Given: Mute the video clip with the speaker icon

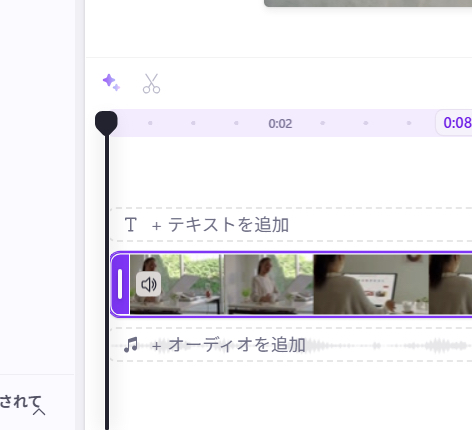Looking at the screenshot, I should [x=149, y=284].
